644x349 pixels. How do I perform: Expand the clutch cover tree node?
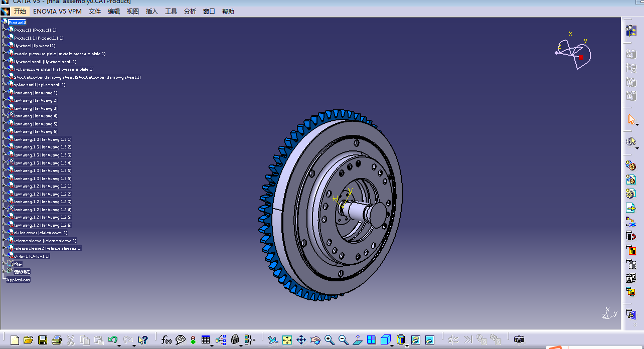tap(4, 233)
